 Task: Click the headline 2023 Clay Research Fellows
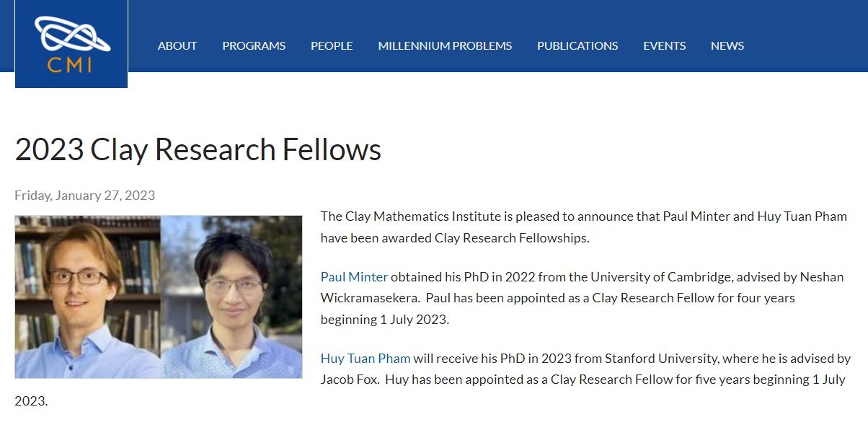[x=198, y=149]
